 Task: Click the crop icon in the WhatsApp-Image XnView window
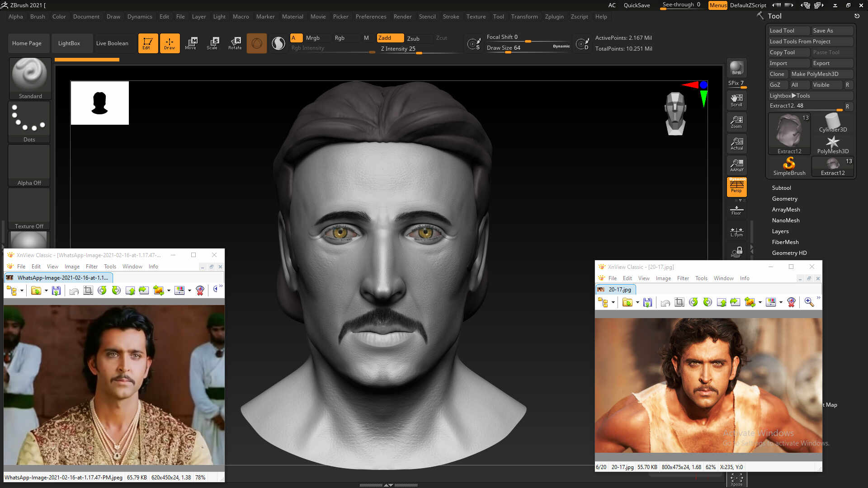(x=88, y=291)
